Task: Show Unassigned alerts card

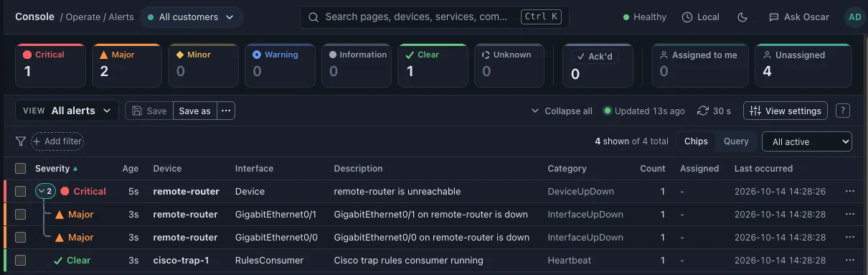Action: [803, 65]
